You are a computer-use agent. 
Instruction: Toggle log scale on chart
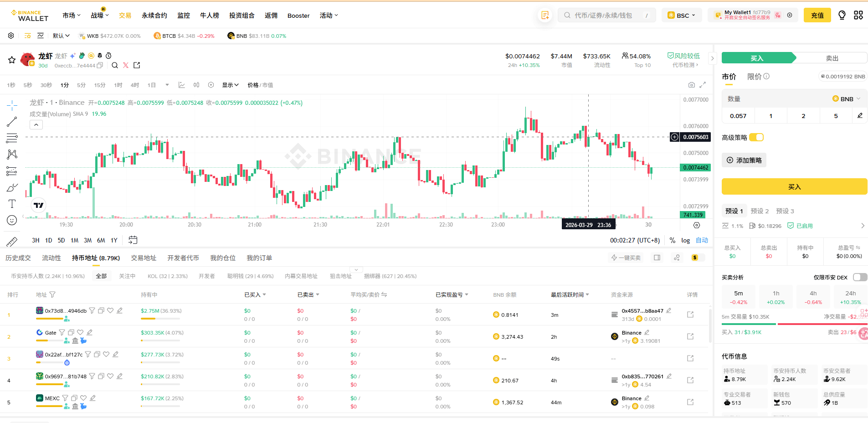686,240
